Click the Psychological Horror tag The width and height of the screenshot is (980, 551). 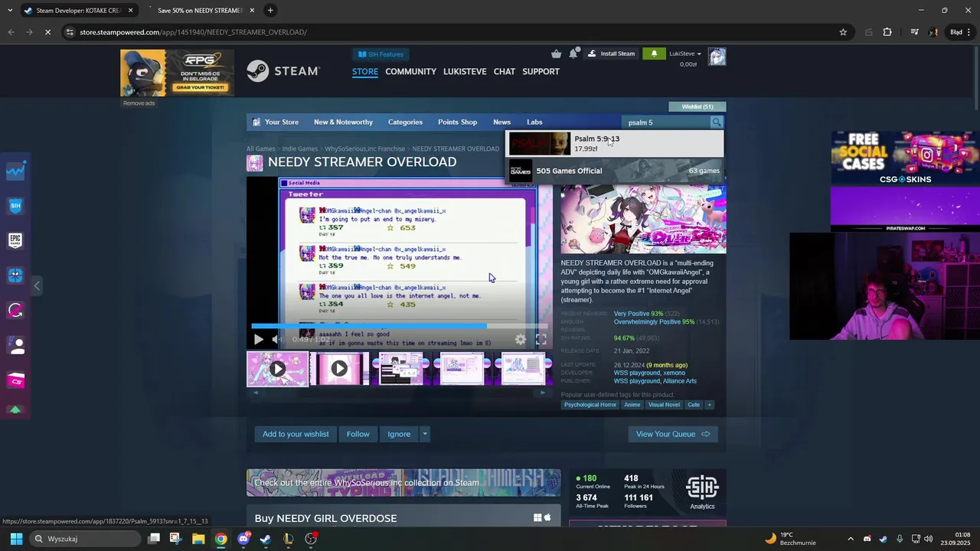pyautogui.click(x=590, y=405)
